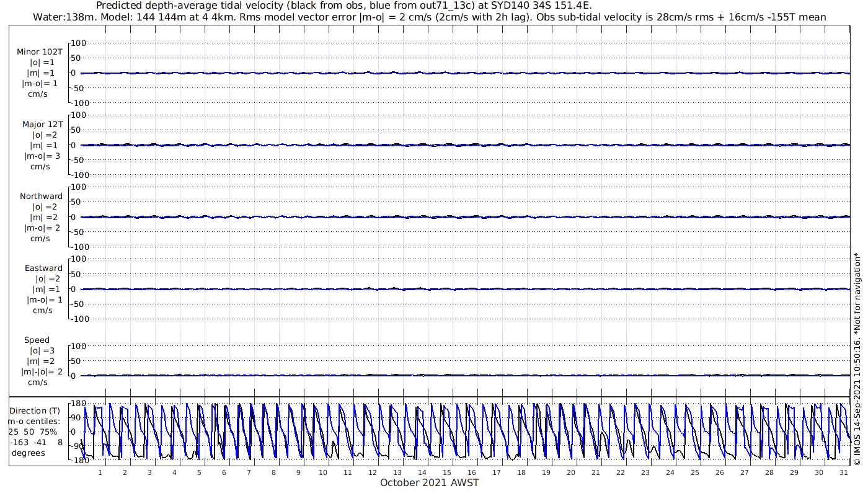Click the "m-o centiles:" text
Viewport: 868px width, 496px height.
coord(35,421)
